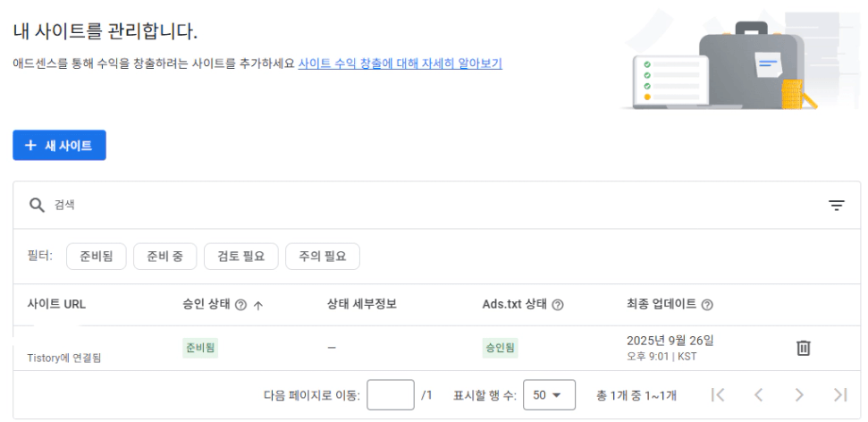This screenshot has height=422, width=868.
Task: Click help icon beside Ads.txt 상태
Action: click(558, 305)
